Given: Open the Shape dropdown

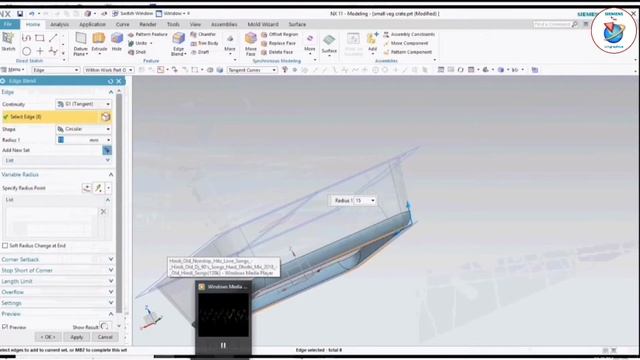Looking at the screenshot, I should (x=84, y=129).
